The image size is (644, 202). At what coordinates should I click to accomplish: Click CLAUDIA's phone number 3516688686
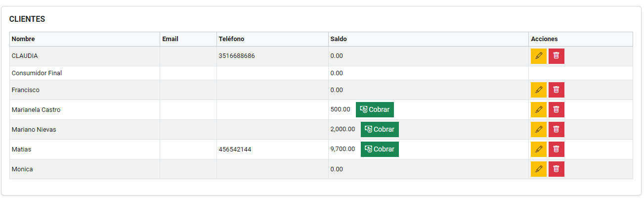[237, 56]
